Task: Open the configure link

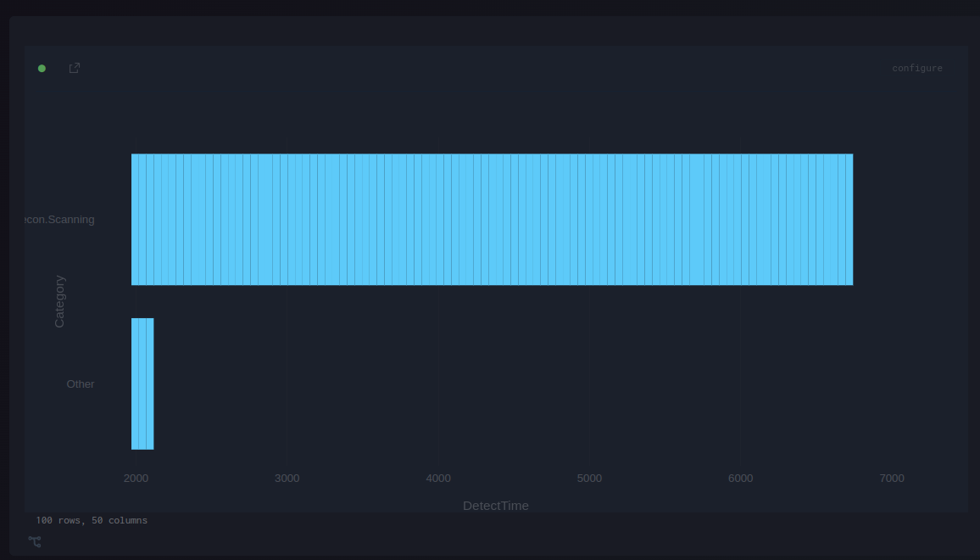Action: pos(917,68)
